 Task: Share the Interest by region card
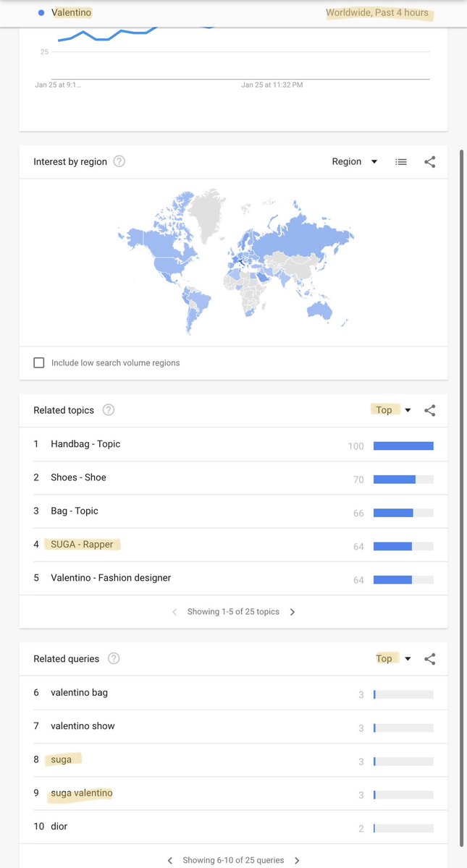pyautogui.click(x=430, y=162)
